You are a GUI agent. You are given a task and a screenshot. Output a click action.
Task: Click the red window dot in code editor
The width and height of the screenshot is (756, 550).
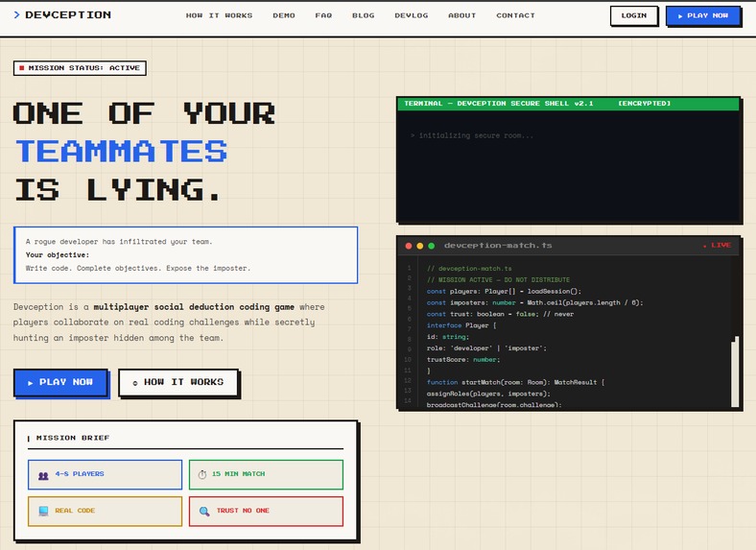point(409,246)
